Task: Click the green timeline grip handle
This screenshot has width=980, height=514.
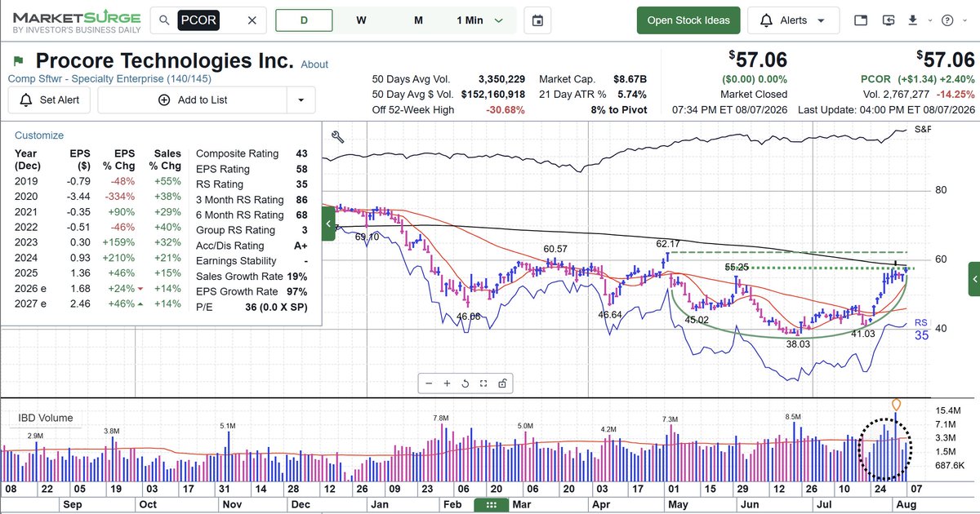Action: pos(491,505)
